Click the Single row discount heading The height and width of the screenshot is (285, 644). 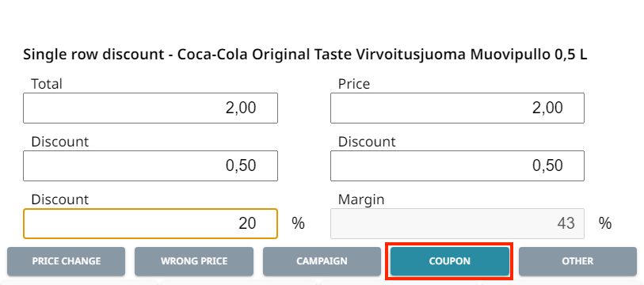point(305,55)
